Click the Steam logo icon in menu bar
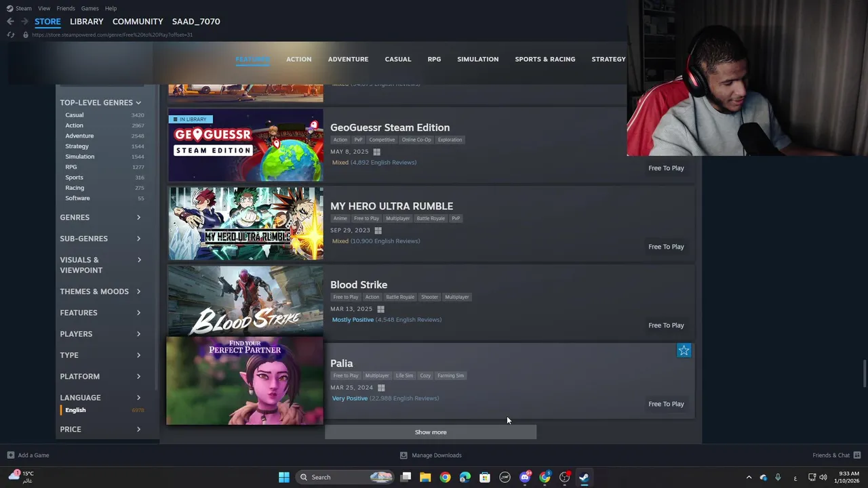 click(9, 8)
